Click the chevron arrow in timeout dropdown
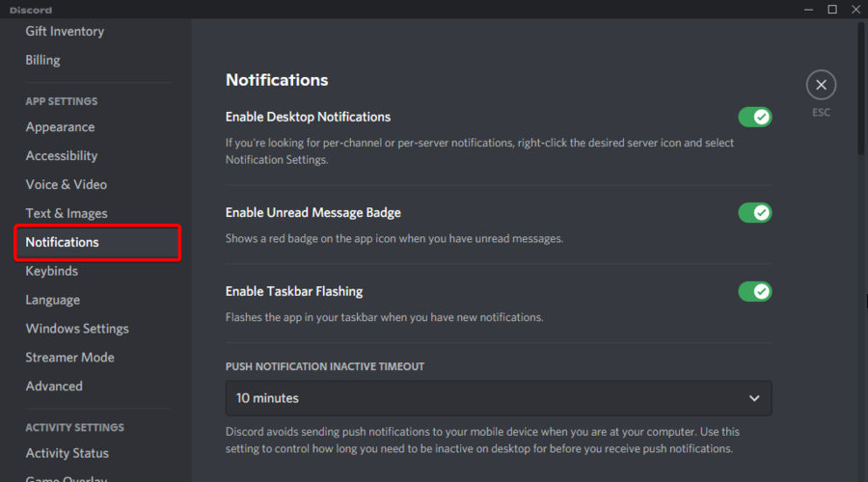 click(754, 398)
